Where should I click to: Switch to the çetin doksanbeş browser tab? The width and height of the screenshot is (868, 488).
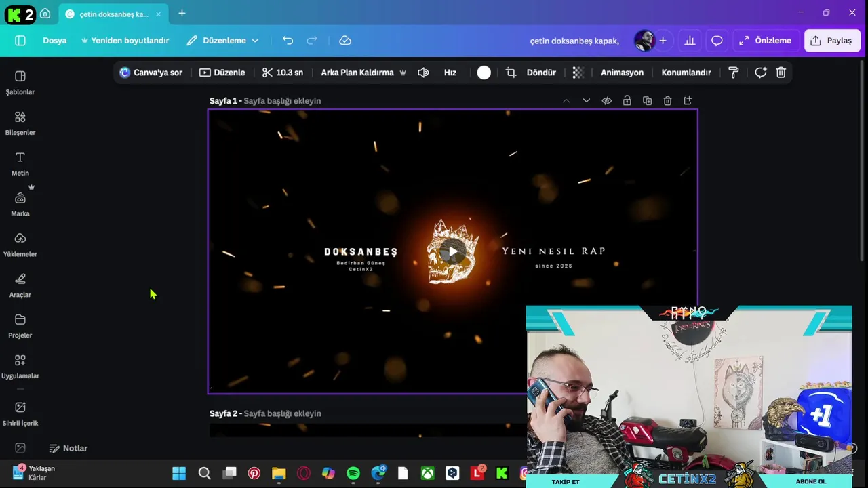click(x=113, y=14)
